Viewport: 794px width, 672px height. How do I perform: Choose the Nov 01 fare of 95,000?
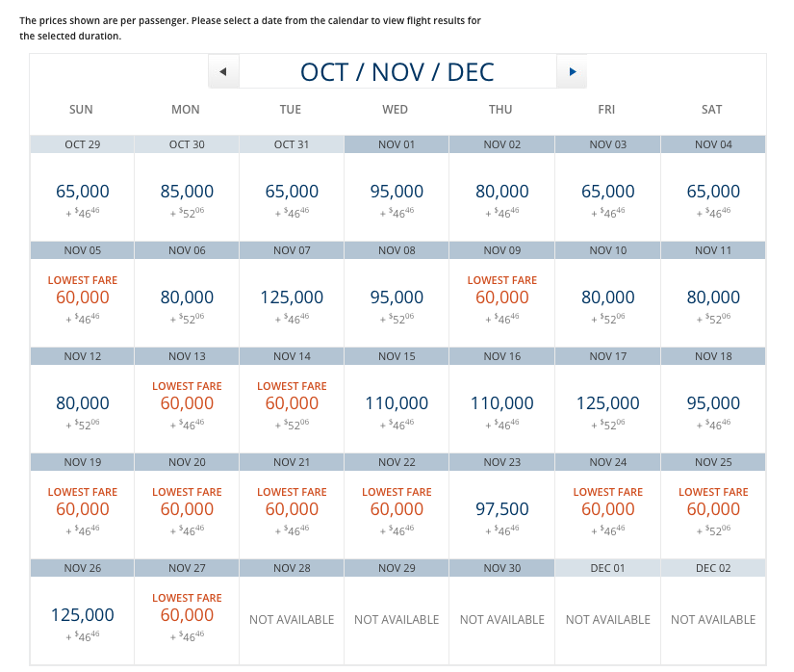(397, 192)
